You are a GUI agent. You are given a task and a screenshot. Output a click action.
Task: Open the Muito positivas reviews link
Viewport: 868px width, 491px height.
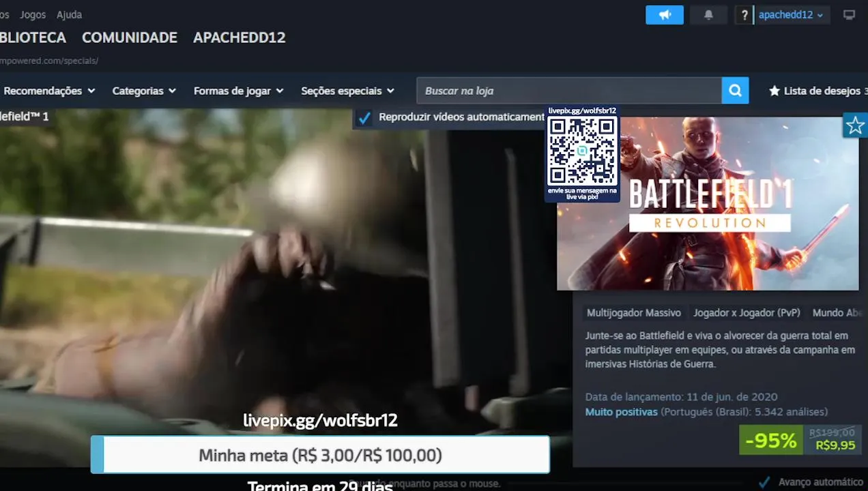pyautogui.click(x=621, y=412)
